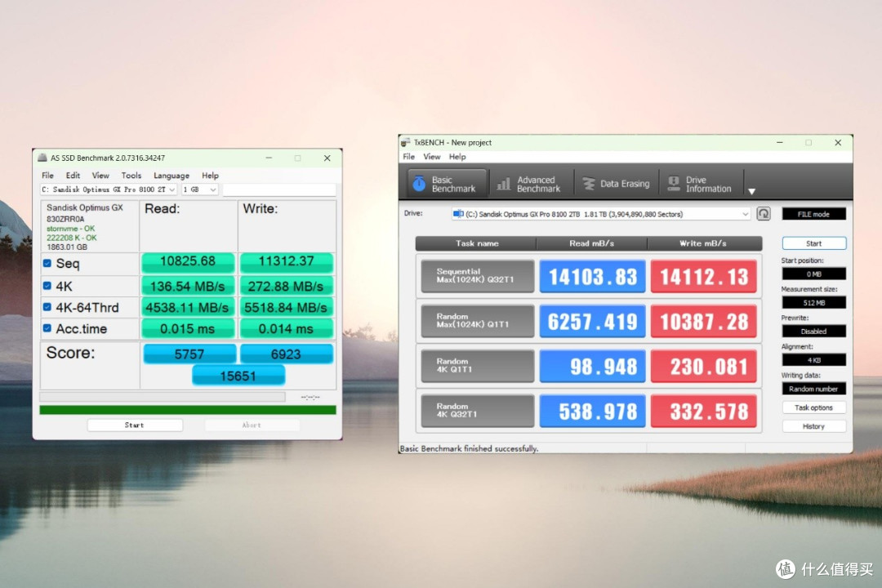Open TxBENCH Help menu
Viewport: 882px width, 588px height.
point(457,157)
